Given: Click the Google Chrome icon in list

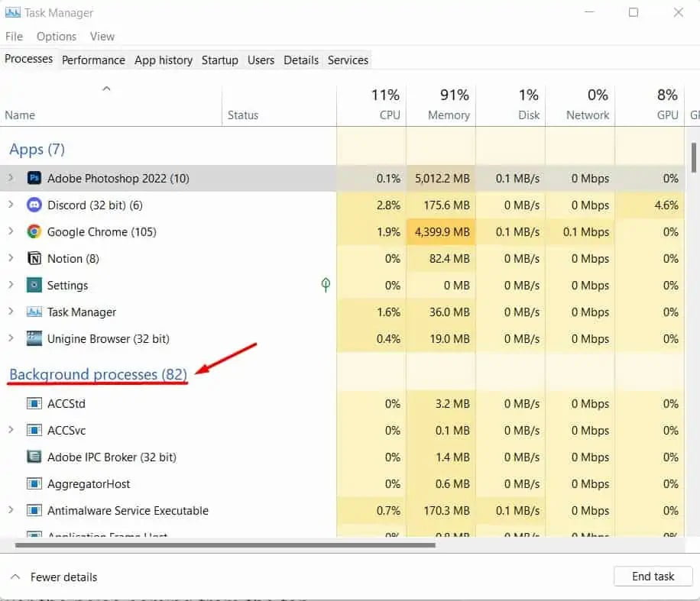Looking at the screenshot, I should tap(34, 231).
